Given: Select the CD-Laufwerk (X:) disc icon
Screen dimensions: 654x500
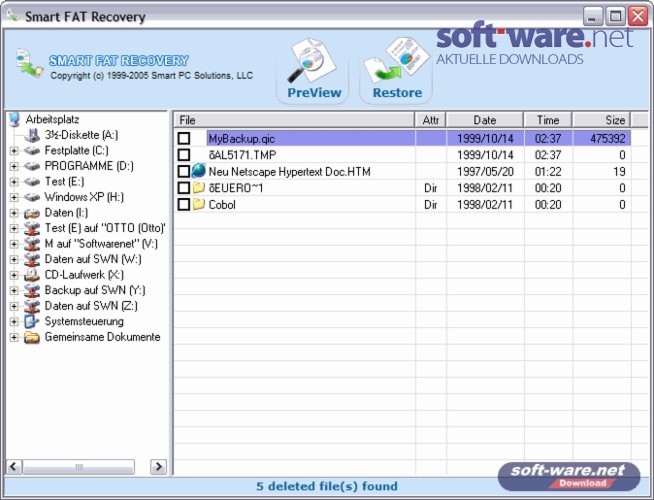Looking at the screenshot, I should click(x=32, y=275).
